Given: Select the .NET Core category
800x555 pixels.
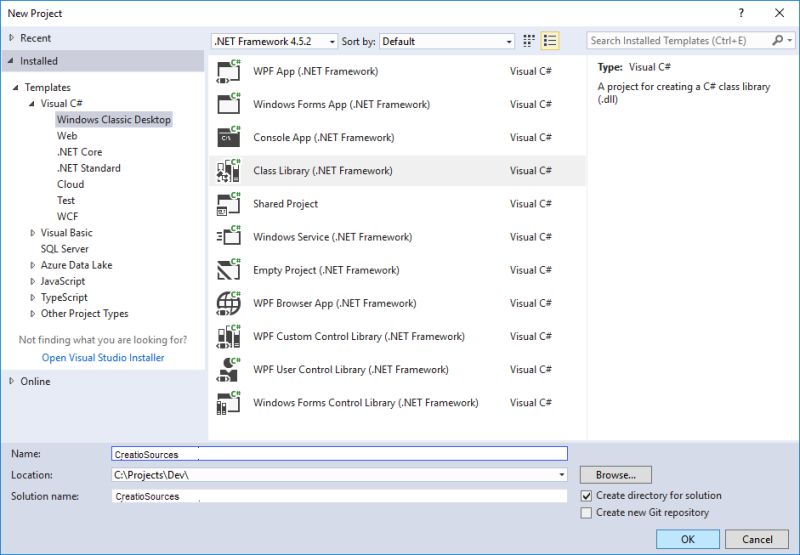Looking at the screenshot, I should tap(80, 152).
